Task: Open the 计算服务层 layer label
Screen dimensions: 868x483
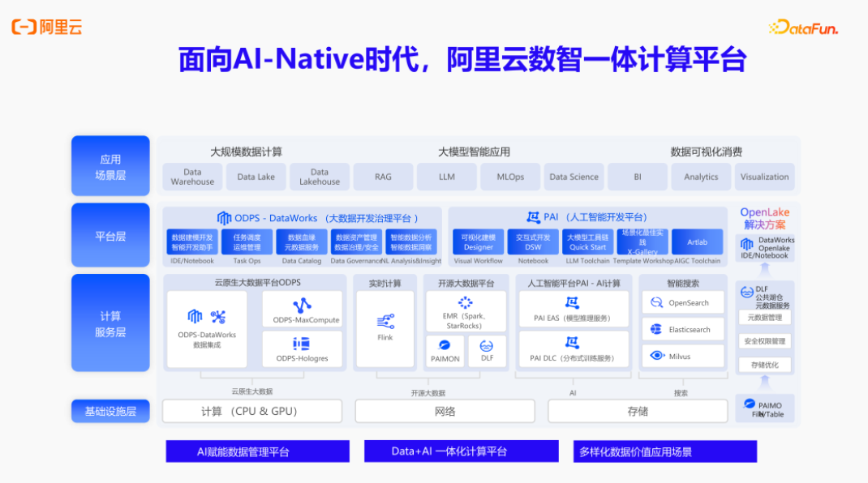Action: [x=110, y=323]
